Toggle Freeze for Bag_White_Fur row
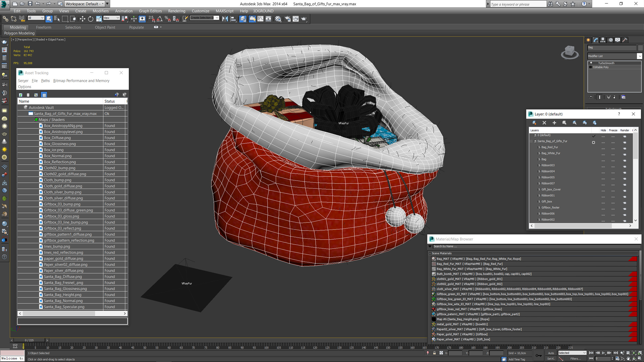 coord(613,154)
